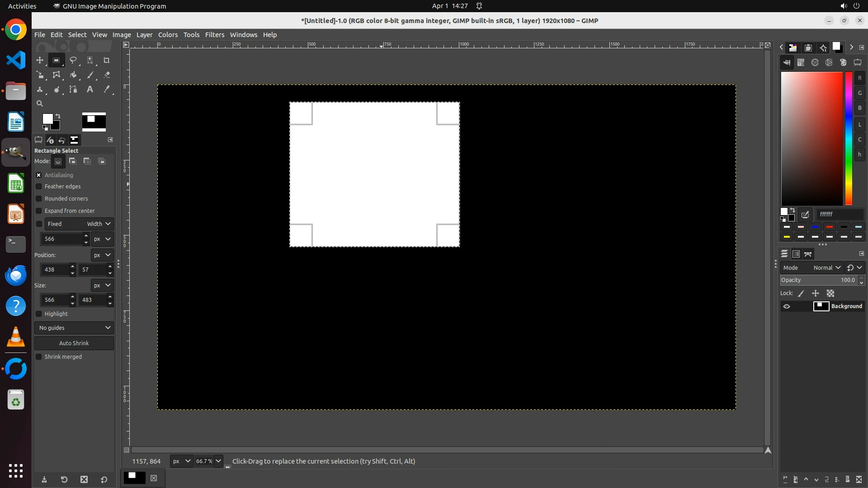Select the Crop tool
Viewport: 868px width, 488px height.
(107, 60)
